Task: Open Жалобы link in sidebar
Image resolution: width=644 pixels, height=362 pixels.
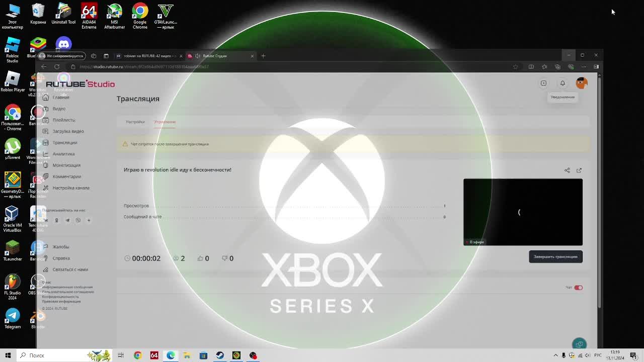Action: click(x=61, y=247)
